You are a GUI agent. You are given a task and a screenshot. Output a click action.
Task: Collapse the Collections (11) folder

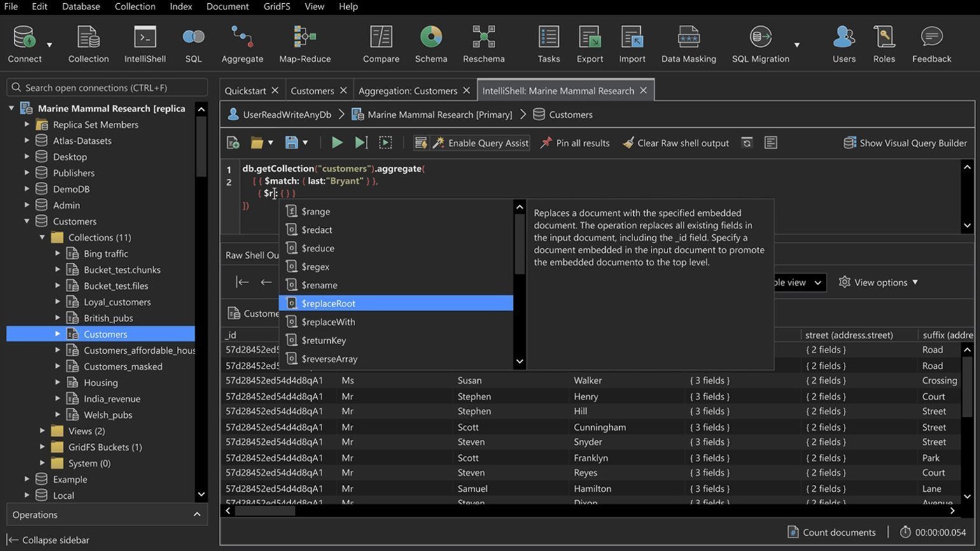pos(42,237)
